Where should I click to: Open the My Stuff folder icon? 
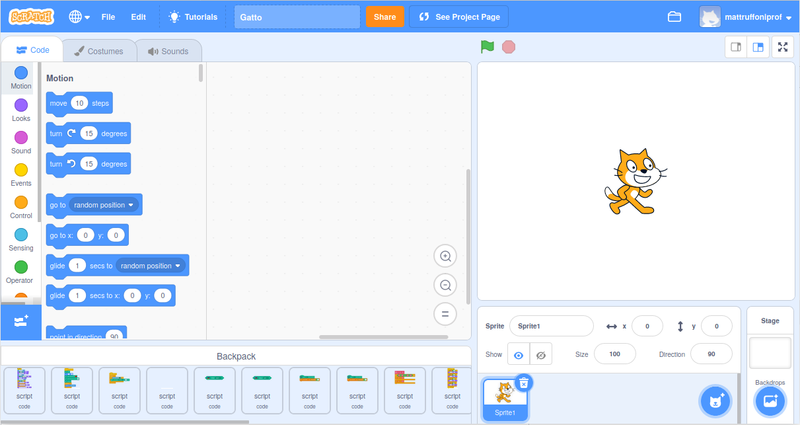tap(674, 17)
